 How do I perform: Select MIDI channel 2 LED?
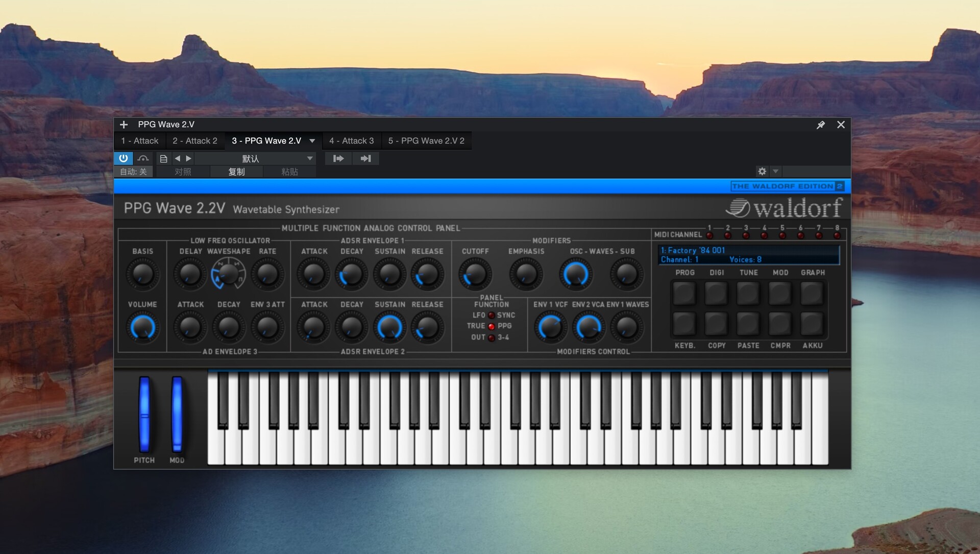(x=728, y=235)
